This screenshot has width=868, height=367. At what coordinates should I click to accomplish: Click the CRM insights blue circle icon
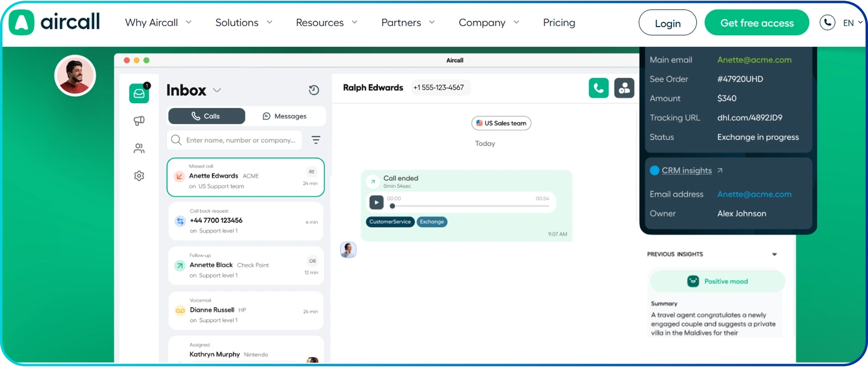(x=655, y=170)
